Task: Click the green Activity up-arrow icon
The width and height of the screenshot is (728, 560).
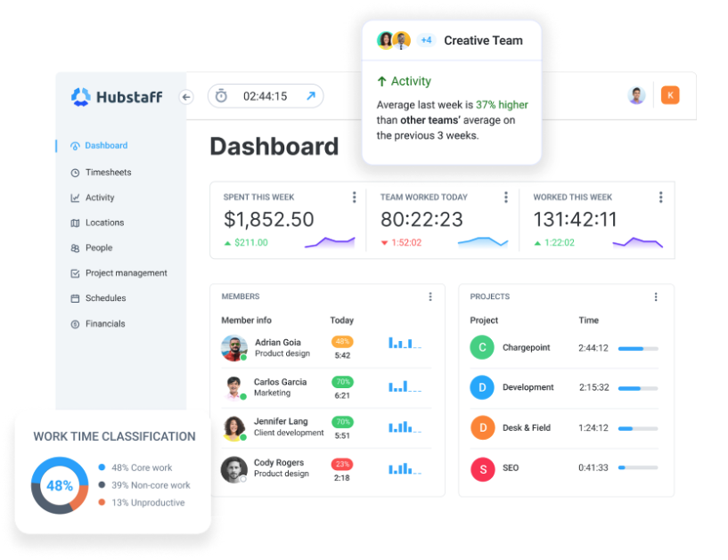Action: pyautogui.click(x=381, y=82)
